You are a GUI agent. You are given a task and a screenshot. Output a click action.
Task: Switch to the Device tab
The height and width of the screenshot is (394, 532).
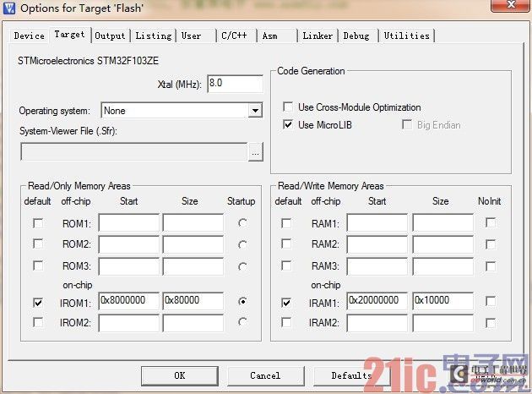(30, 36)
